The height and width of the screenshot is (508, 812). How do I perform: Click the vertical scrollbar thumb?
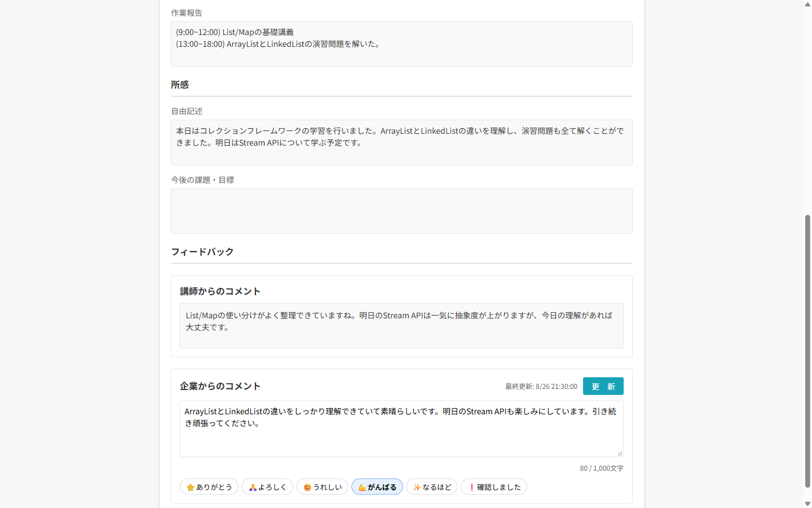click(807, 351)
